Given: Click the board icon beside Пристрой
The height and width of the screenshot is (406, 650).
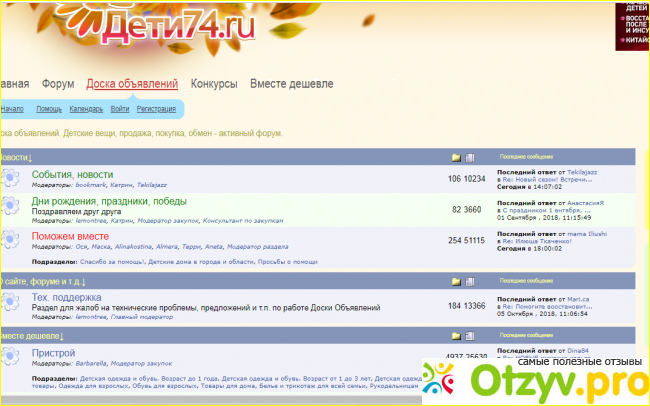Looking at the screenshot, I should click(10, 356).
